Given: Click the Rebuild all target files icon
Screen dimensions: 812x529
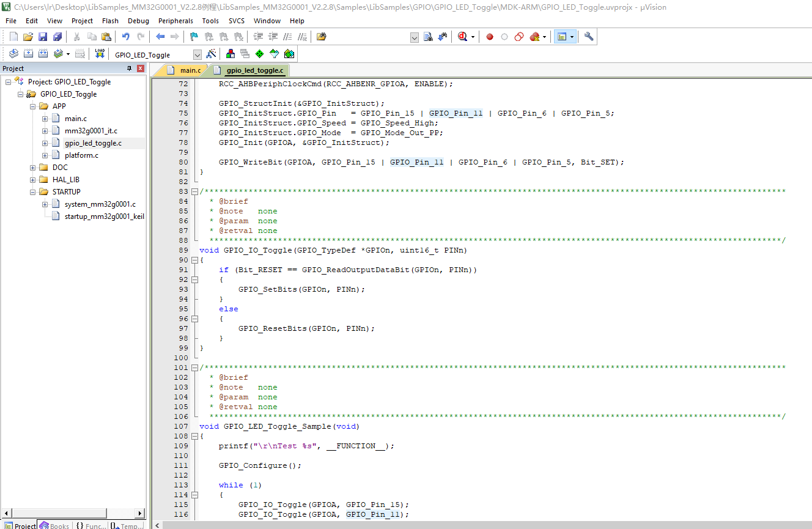Looking at the screenshot, I should [x=43, y=54].
